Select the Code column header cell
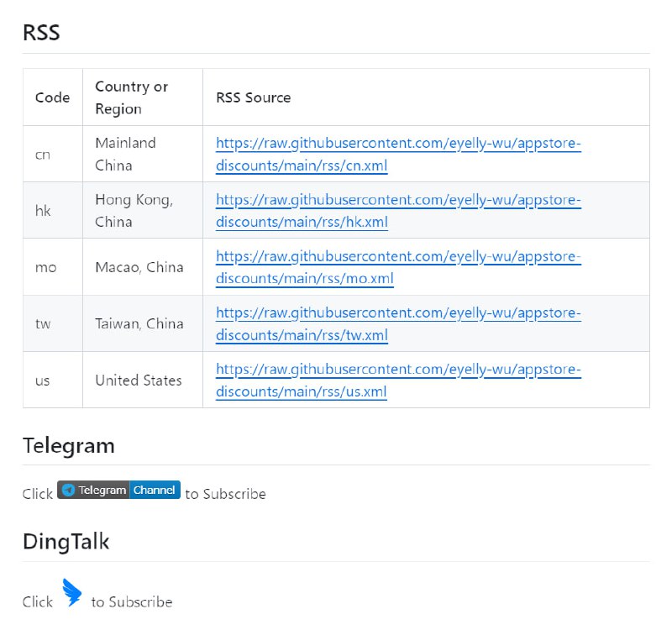This screenshot has width=672, height=630. pyautogui.click(x=52, y=97)
